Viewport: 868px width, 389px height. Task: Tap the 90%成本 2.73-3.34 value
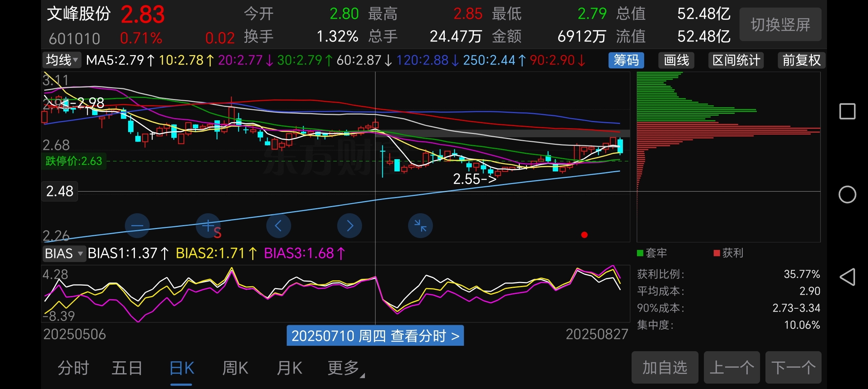tap(796, 308)
